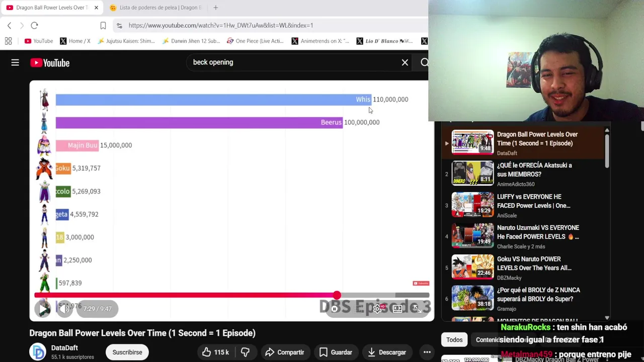Open 'LUFFY vs EVERYONE HE FACED' thumbnail
This screenshot has height=362, width=644.
pos(473,205)
